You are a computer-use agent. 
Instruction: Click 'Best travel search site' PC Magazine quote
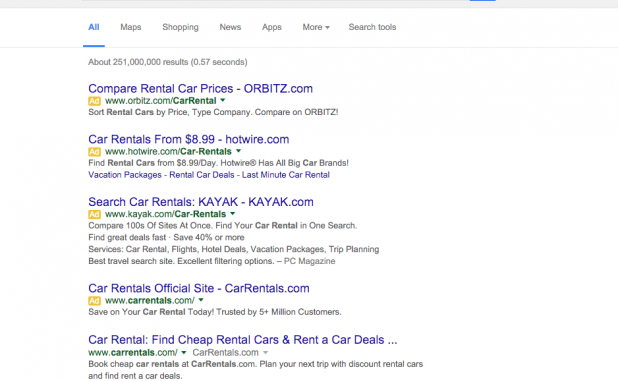click(x=212, y=261)
